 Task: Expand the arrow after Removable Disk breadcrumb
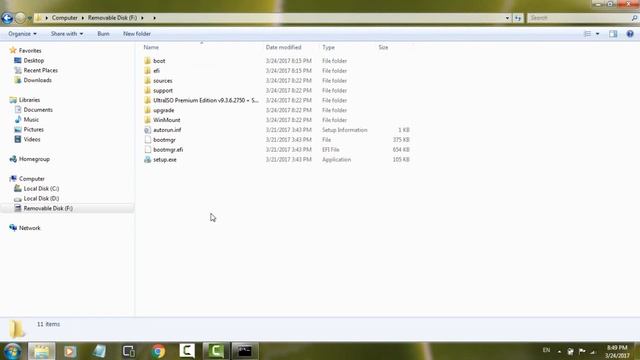[142, 18]
